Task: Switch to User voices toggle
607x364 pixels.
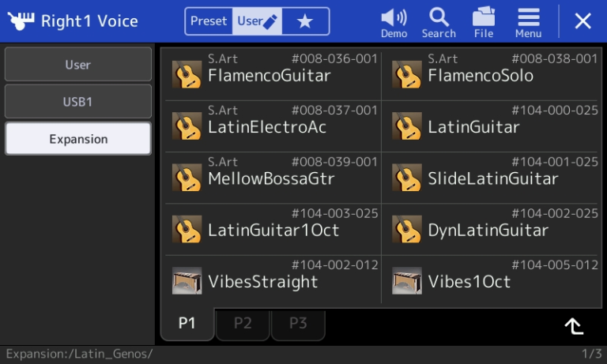Action: 257,21
